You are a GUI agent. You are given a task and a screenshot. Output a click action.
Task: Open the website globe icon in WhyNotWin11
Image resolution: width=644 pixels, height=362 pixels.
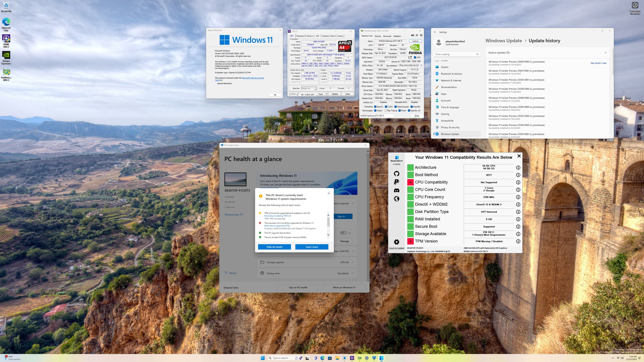[x=397, y=199]
